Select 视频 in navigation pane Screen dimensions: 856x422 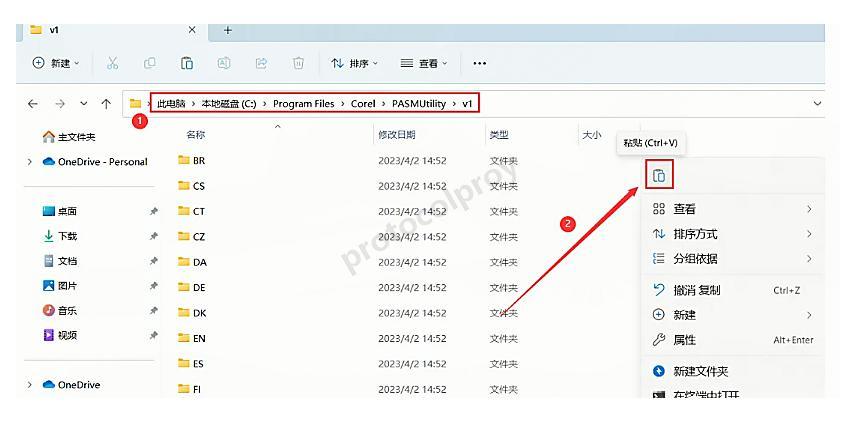(60, 335)
